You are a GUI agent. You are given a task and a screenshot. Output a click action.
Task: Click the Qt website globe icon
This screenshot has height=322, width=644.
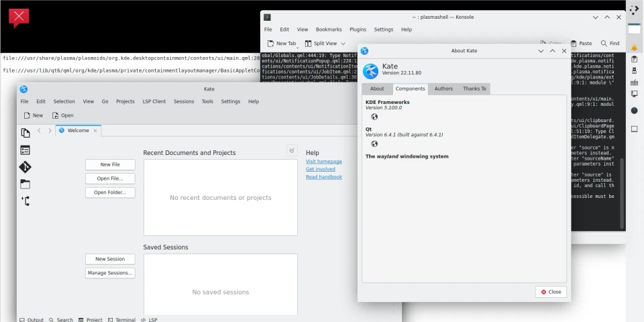374,144
